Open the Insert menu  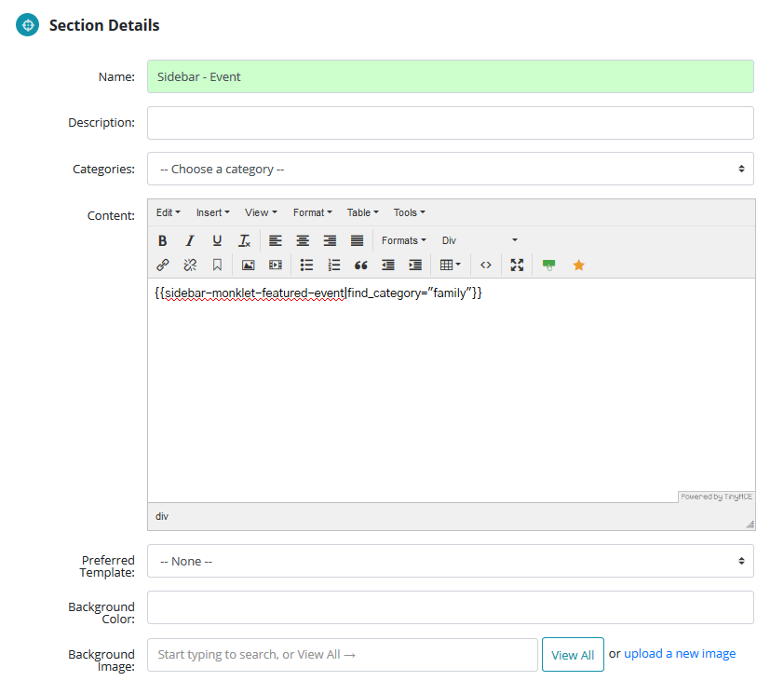pos(212,212)
